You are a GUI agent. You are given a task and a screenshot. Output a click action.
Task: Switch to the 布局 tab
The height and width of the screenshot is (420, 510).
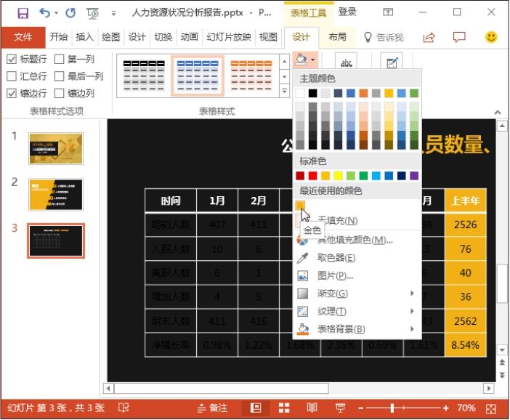pos(337,37)
